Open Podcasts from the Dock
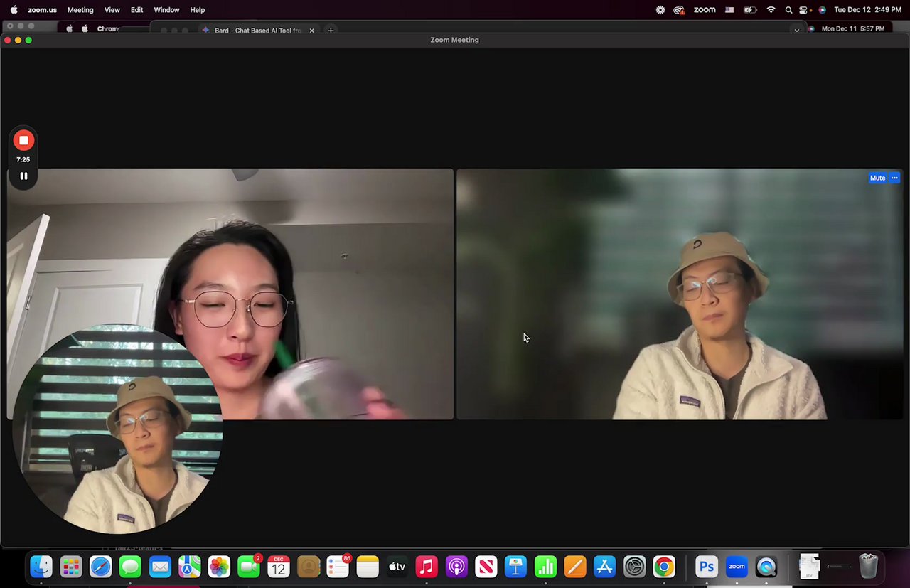Image resolution: width=910 pixels, height=588 pixels. 456,567
